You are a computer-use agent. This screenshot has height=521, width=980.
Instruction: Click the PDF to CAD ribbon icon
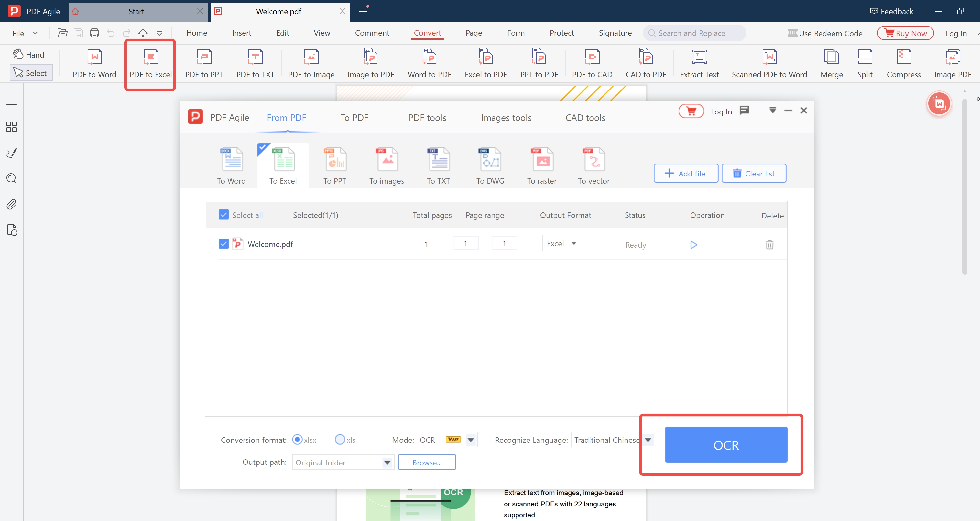[x=592, y=57]
